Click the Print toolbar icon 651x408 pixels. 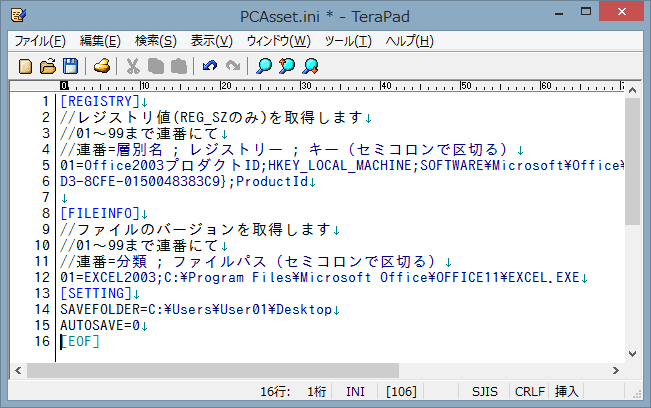tap(102, 66)
